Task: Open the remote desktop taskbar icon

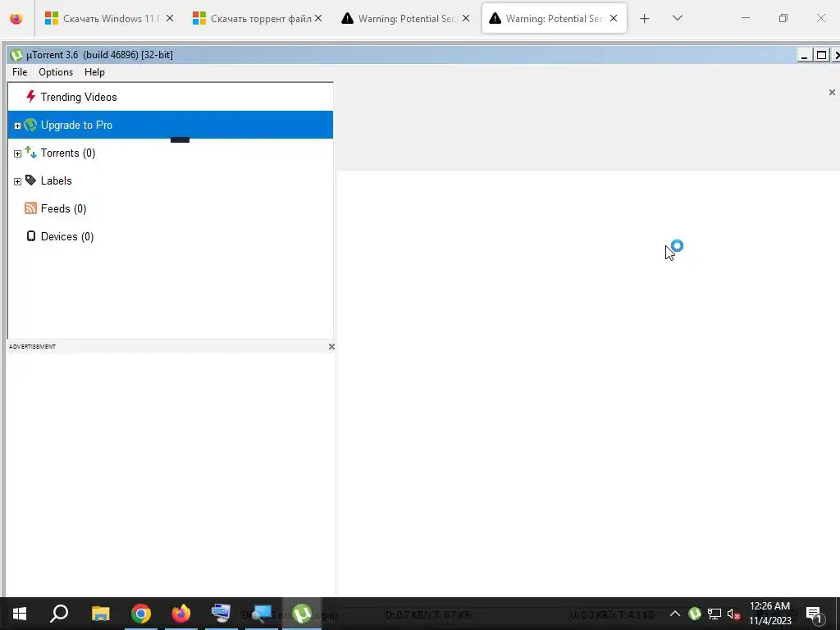Action: pos(221,614)
